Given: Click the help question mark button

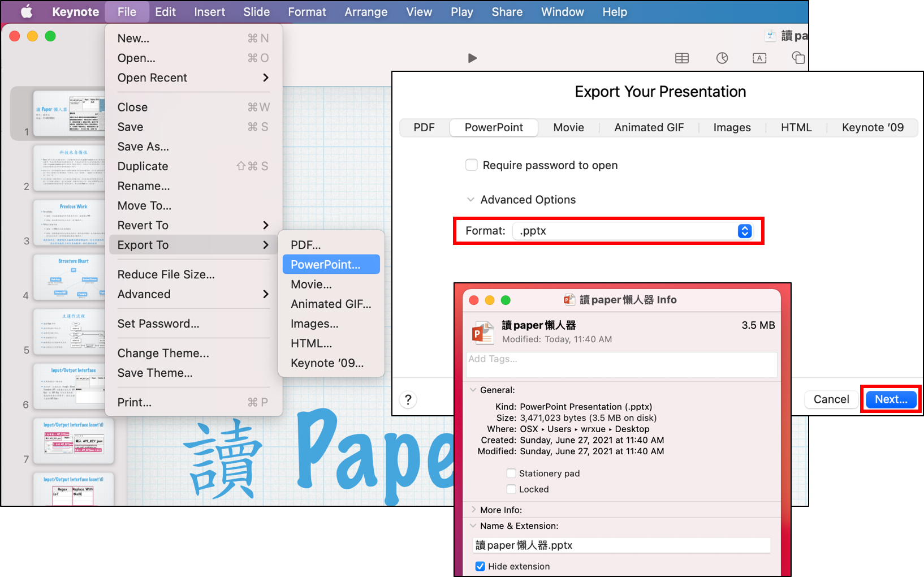Looking at the screenshot, I should [408, 400].
